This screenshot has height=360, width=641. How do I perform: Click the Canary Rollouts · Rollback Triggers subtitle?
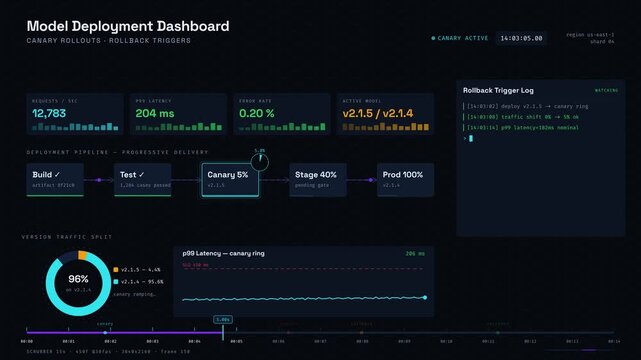point(109,40)
